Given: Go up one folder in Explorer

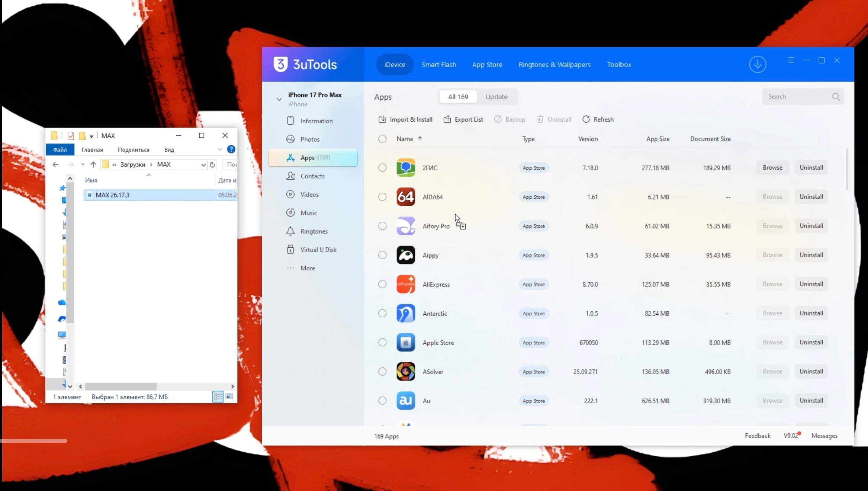Looking at the screenshot, I should [x=93, y=164].
